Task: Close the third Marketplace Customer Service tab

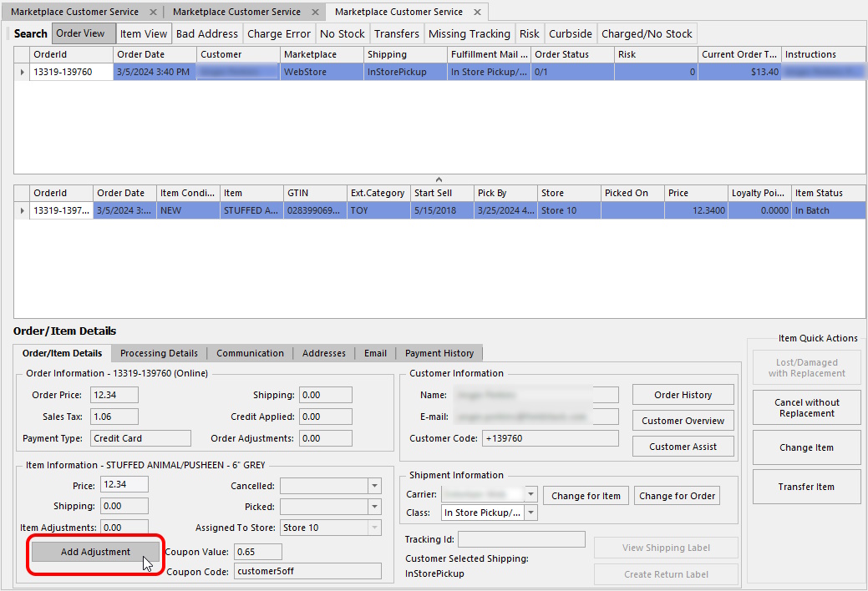Action: point(477,13)
